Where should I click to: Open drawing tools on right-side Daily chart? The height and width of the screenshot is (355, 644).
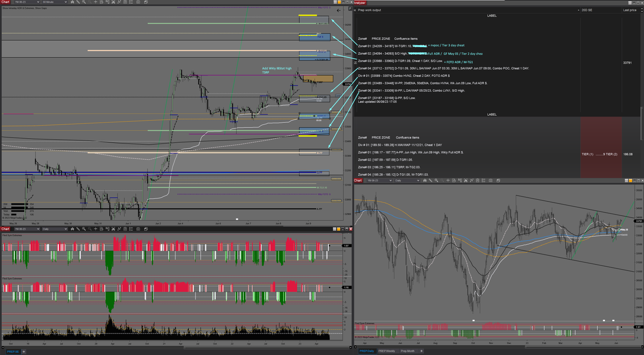(430, 180)
